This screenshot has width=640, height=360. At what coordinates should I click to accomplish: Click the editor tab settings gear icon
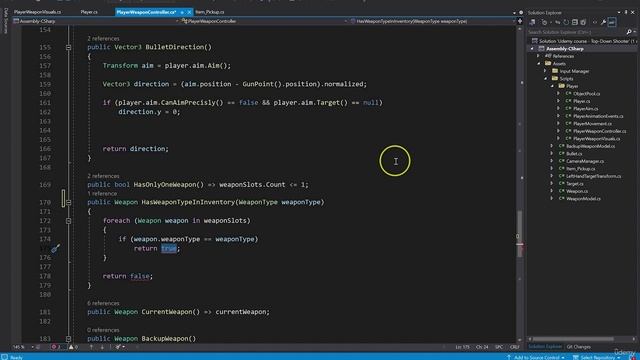tap(521, 12)
